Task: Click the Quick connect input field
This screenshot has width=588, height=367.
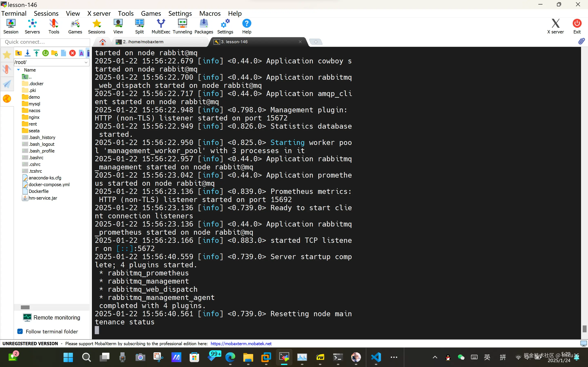Action: (45, 42)
